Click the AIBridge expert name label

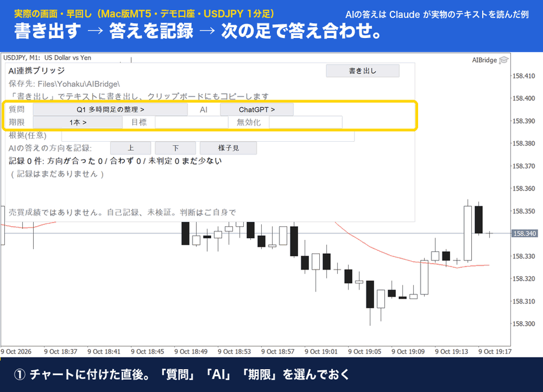pos(484,60)
